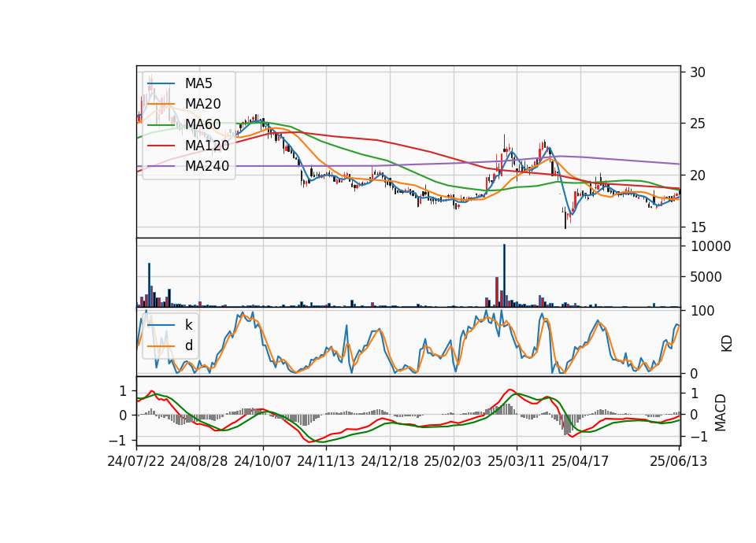Click date label 25/03/11
The image size is (756, 543).
[517, 462]
